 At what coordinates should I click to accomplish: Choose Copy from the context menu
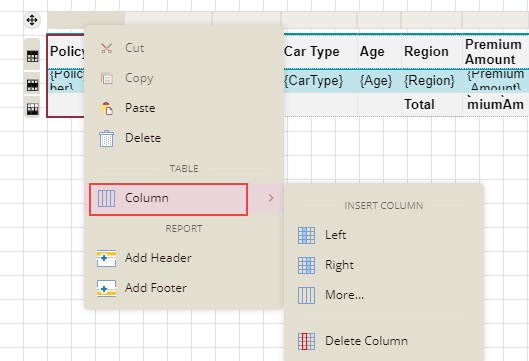[x=184, y=78]
